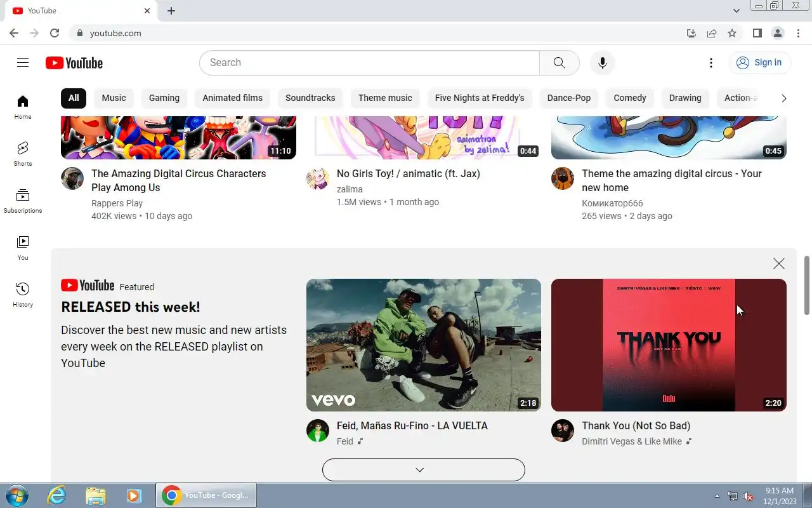Click the page vertical scrollbar thumb

click(807, 285)
